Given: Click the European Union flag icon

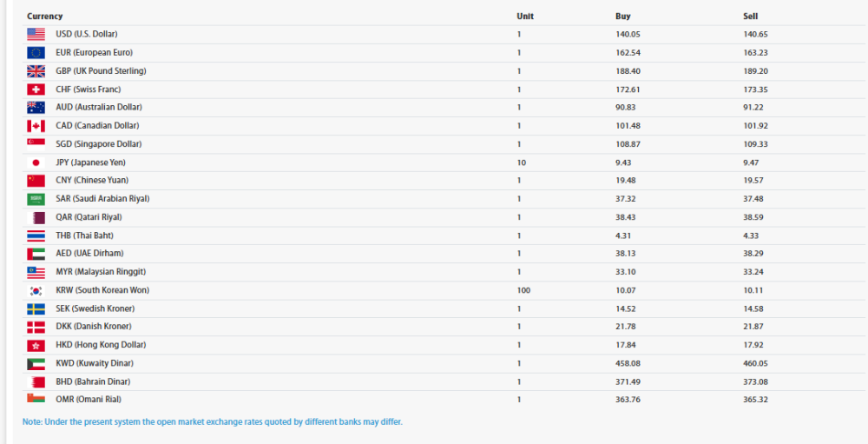Looking at the screenshot, I should 36,52.
